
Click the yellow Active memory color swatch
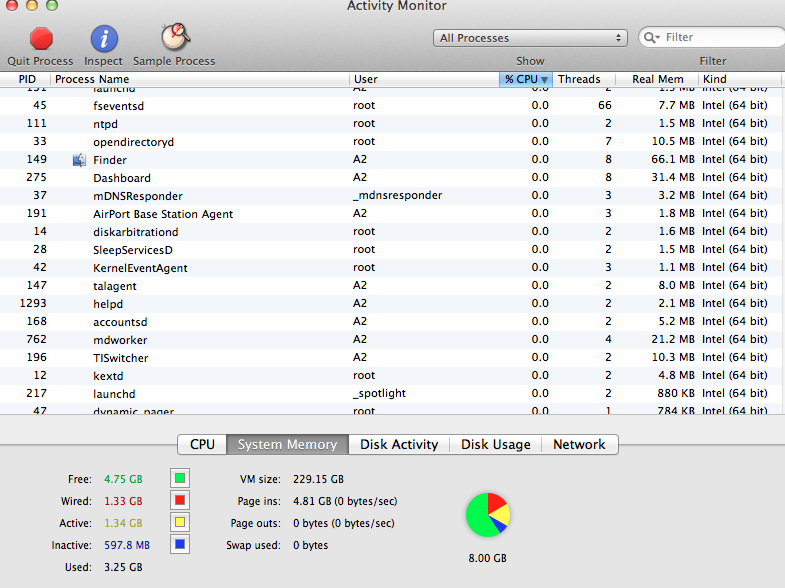(x=180, y=522)
